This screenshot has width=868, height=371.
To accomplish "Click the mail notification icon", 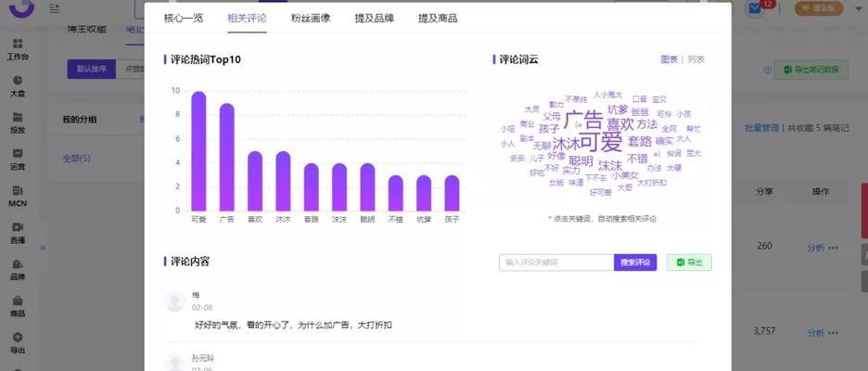I will tap(755, 8).
